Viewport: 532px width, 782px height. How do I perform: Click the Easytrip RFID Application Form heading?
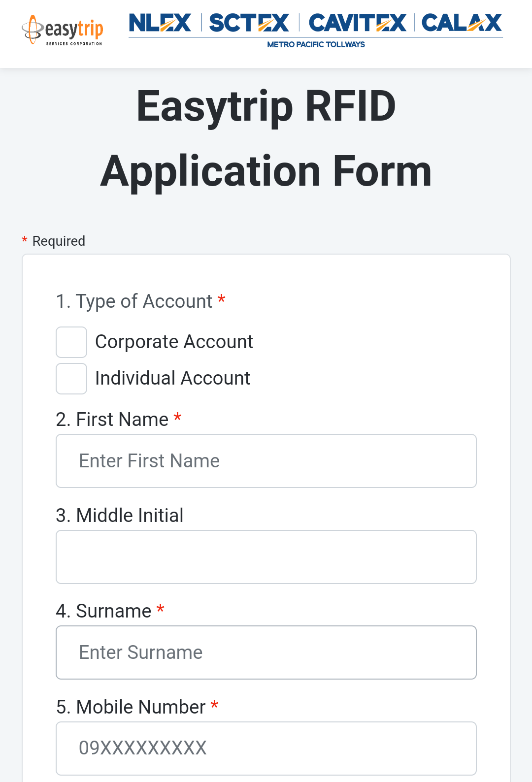click(266, 138)
